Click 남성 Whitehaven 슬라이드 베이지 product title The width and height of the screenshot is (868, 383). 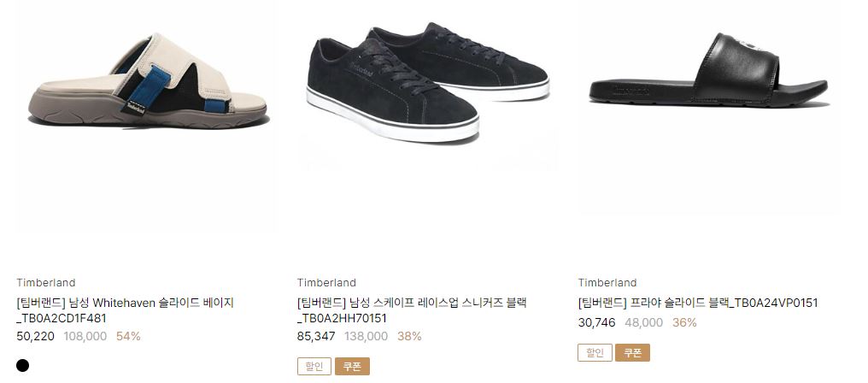point(125,310)
